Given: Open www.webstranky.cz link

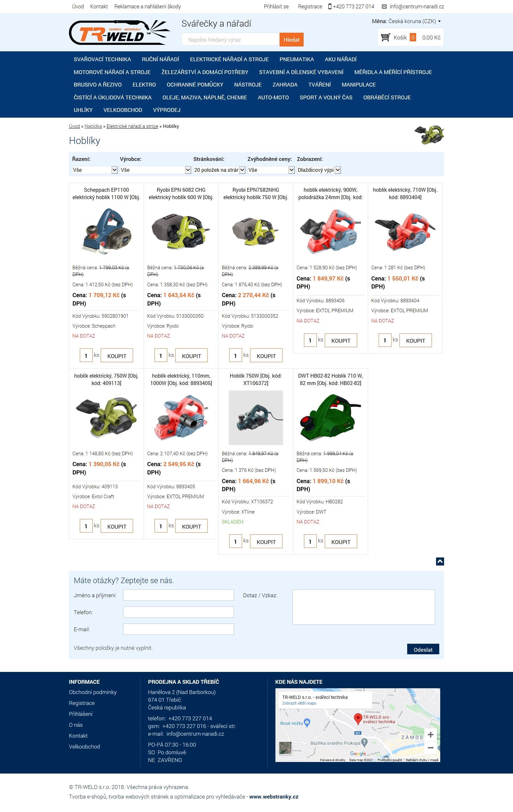Looking at the screenshot, I should (x=274, y=797).
